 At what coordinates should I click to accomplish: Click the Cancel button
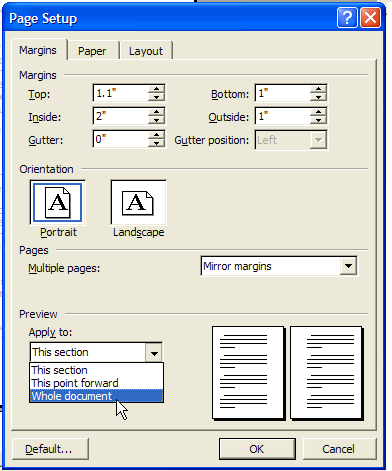coord(339,449)
